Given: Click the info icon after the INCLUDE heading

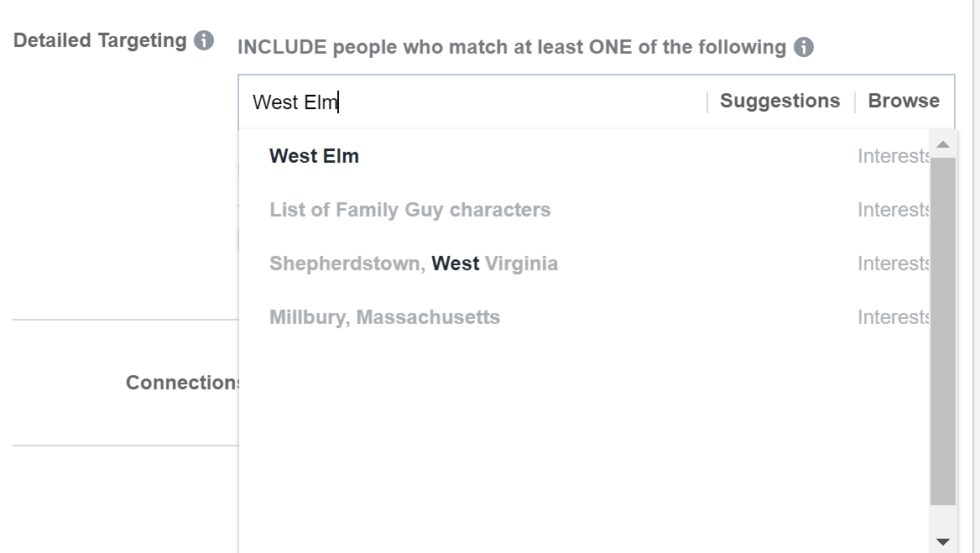Looking at the screenshot, I should pos(803,47).
